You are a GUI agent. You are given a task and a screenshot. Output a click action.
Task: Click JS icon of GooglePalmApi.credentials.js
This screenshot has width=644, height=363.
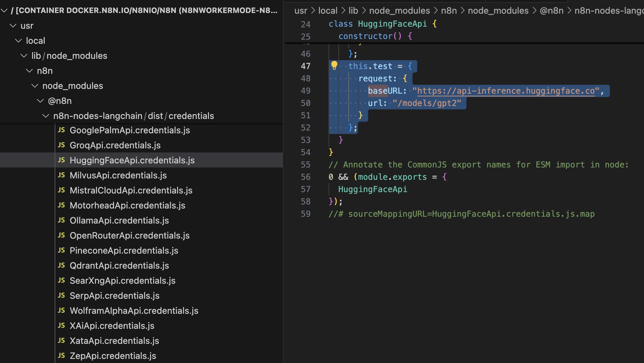[x=61, y=130]
